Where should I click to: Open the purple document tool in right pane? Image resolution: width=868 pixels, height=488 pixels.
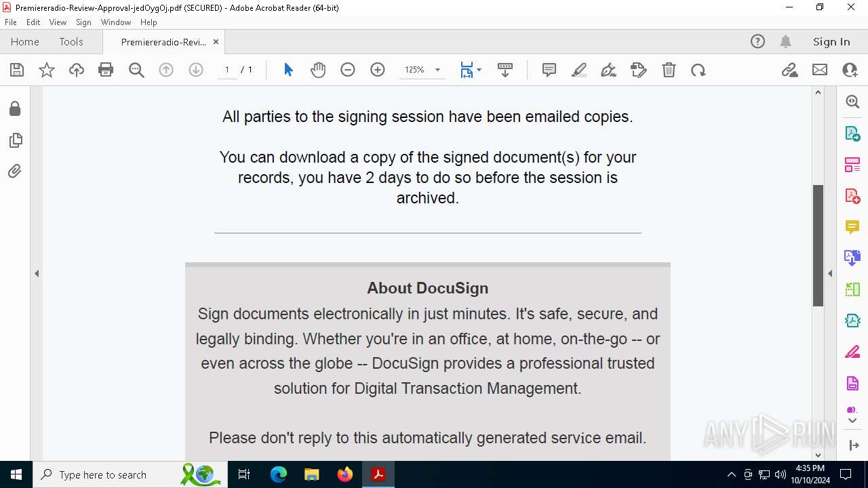[852, 384]
